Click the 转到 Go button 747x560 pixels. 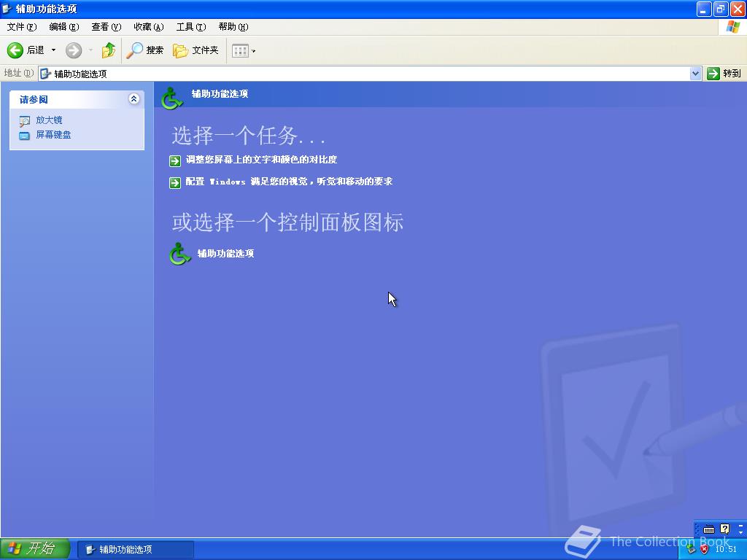(x=724, y=74)
